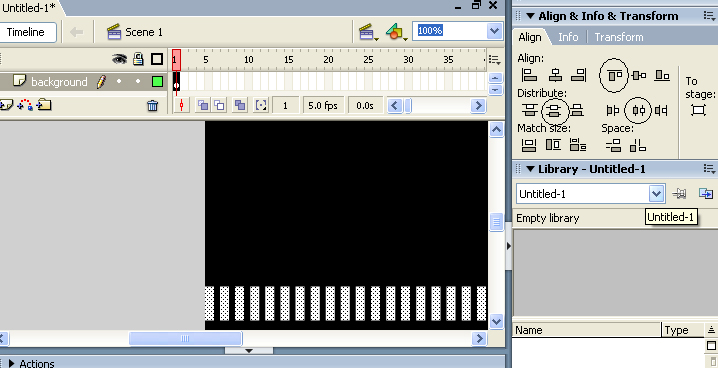Toggle Onion Skin Outlines
The image size is (718, 368).
pos(220,106)
